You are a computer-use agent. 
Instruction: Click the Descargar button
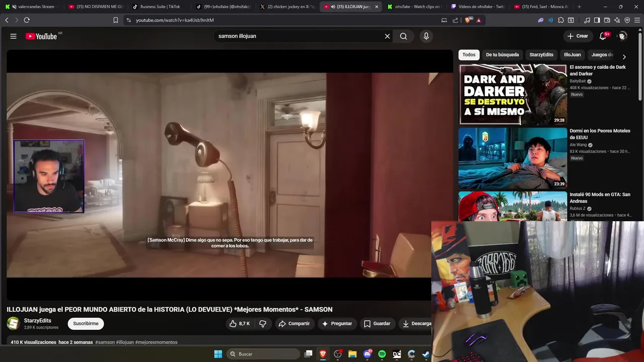point(417,324)
